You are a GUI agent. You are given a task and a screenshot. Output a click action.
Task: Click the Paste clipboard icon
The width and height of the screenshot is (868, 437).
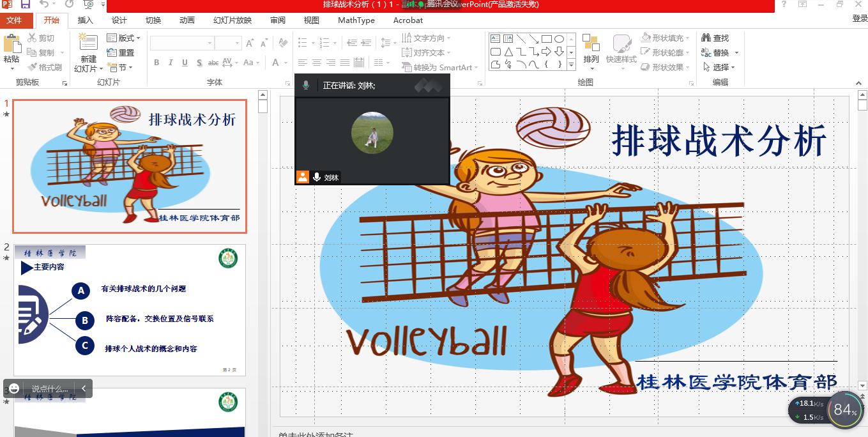(x=11, y=45)
